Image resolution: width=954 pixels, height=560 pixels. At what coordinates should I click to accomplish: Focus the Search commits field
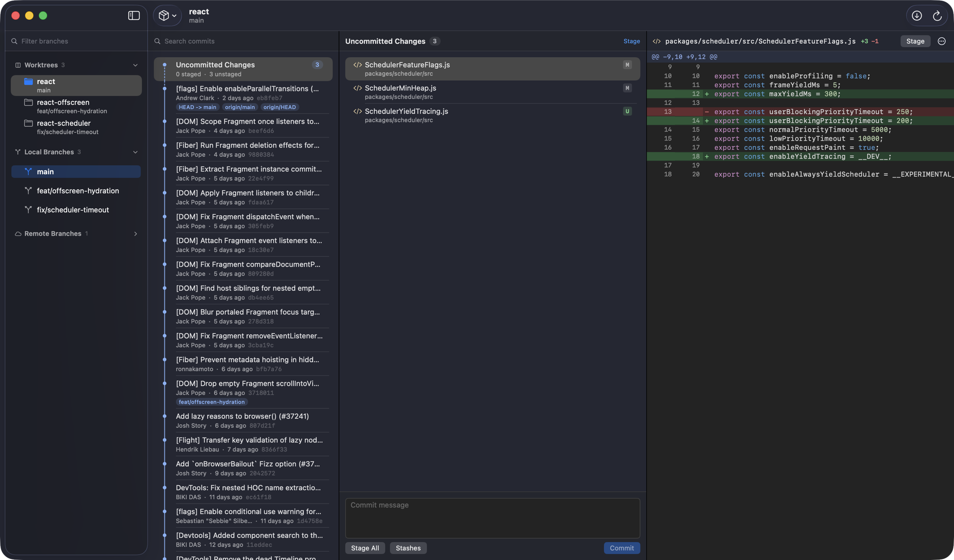[x=243, y=41]
